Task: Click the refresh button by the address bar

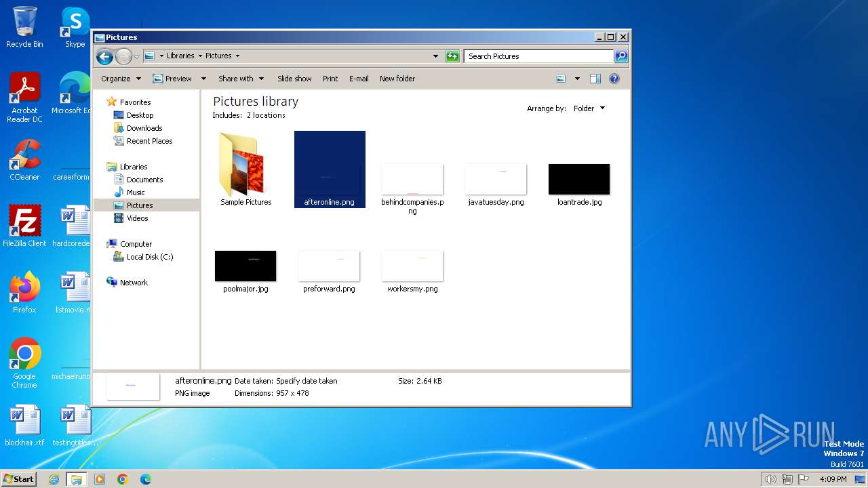Action: (452, 56)
